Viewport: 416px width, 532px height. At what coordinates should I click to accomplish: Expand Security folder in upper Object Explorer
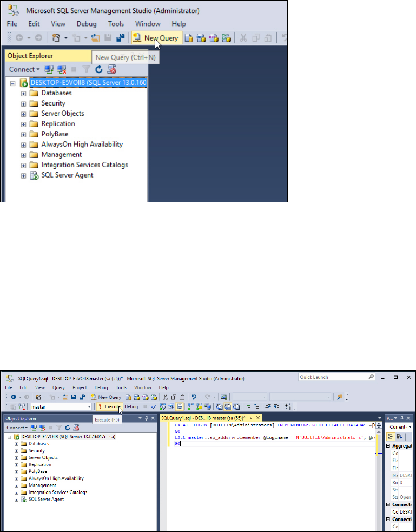click(23, 104)
